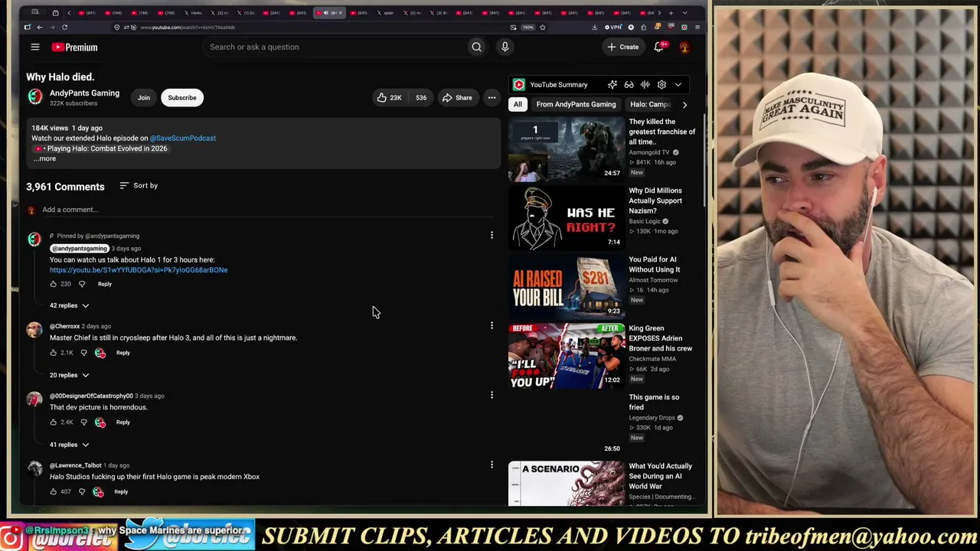Select the From AndyPants Gaming chip
The height and width of the screenshot is (551, 980).
(576, 105)
